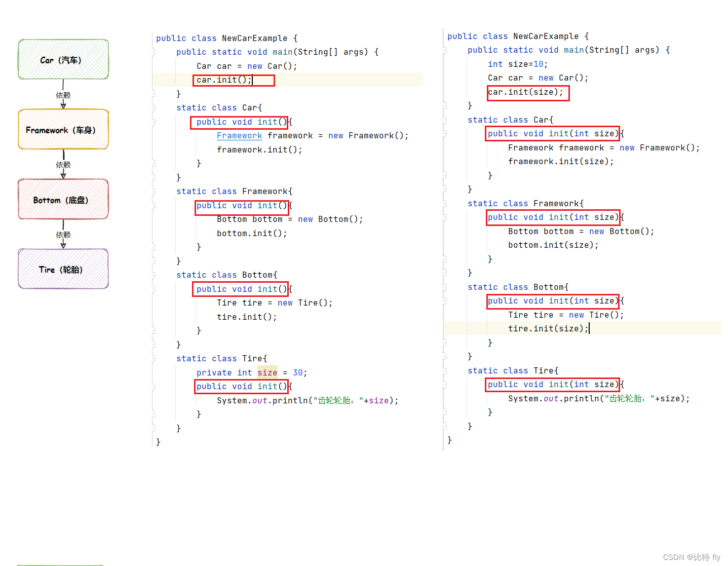The height and width of the screenshot is (566, 728).
Task: Click the line framework.init();
Action: (x=259, y=150)
